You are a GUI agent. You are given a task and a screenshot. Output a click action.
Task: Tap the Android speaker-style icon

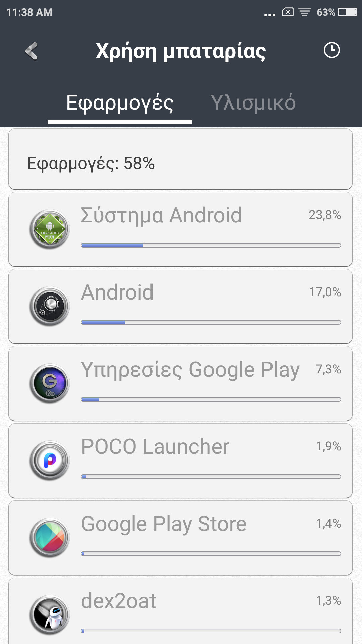pos(50,306)
